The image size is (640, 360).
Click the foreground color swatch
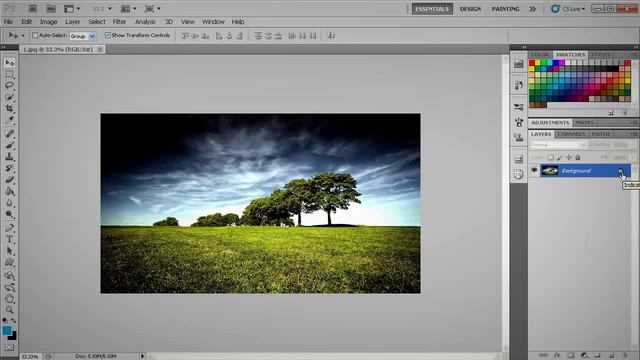[x=7, y=331]
